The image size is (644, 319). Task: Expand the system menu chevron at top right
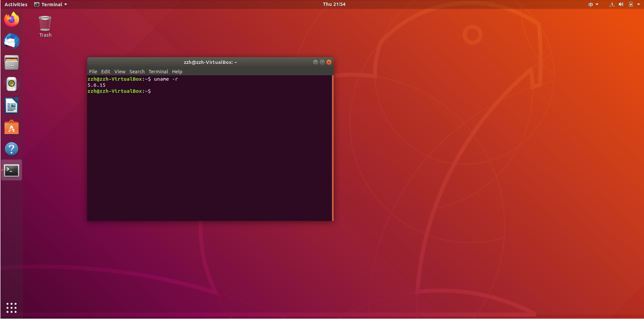pyautogui.click(x=639, y=4)
